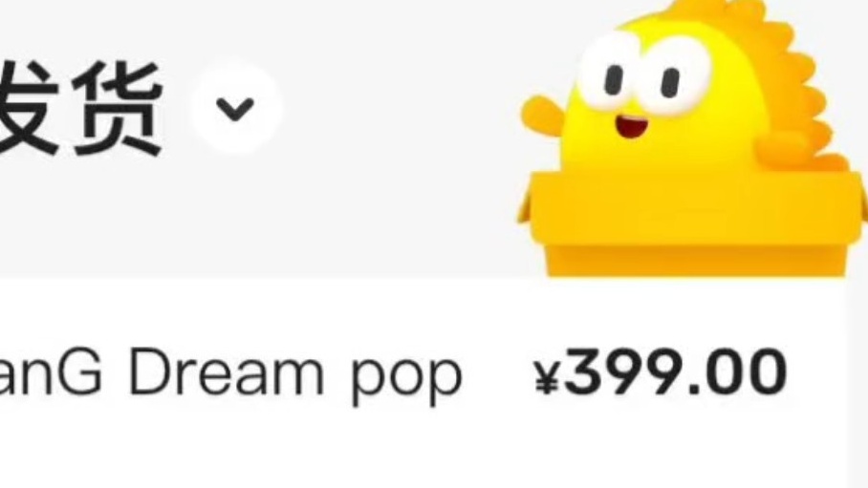Select the ¥399.00 price label
The height and width of the screenshot is (488, 868).
660,371
